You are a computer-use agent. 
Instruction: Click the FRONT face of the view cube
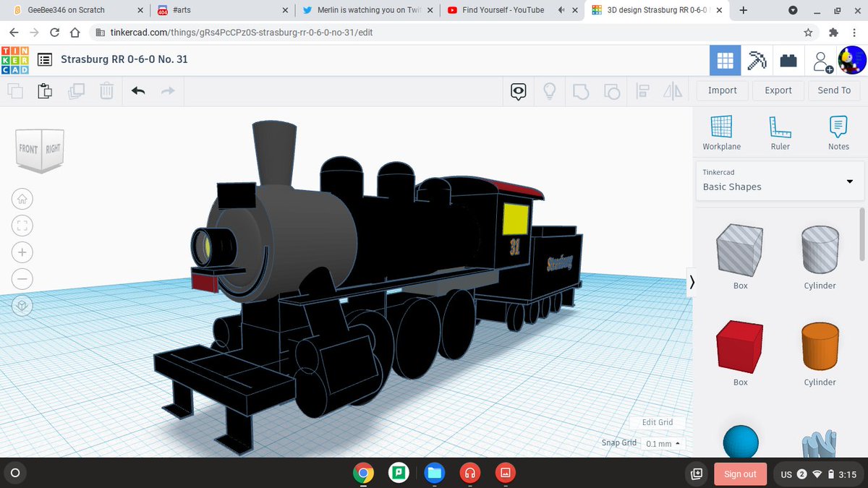tap(30, 148)
